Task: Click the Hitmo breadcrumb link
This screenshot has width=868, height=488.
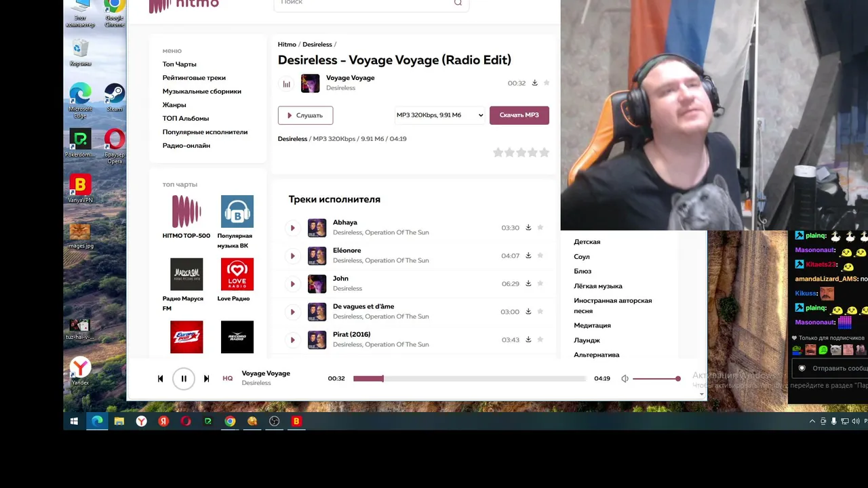Action: coord(287,45)
